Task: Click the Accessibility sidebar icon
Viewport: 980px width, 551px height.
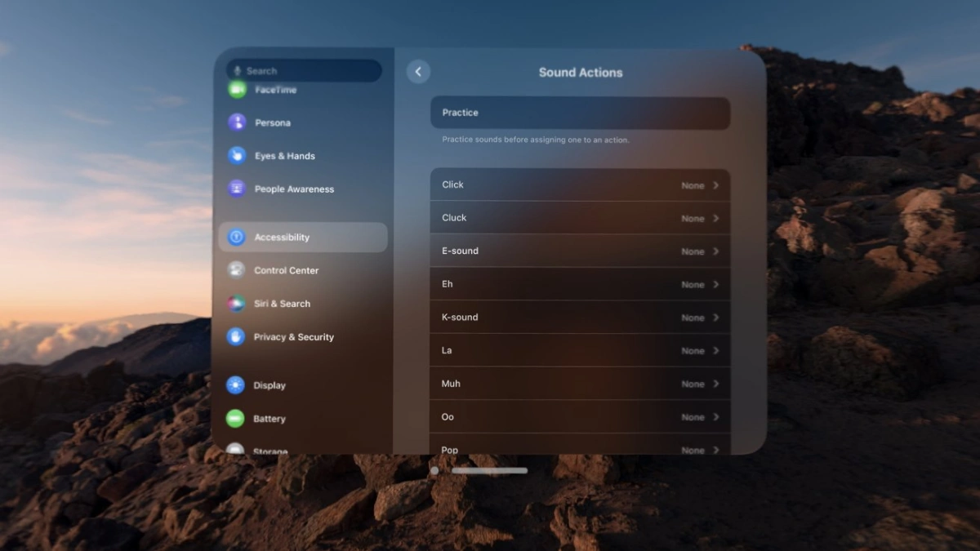Action: coord(236,237)
